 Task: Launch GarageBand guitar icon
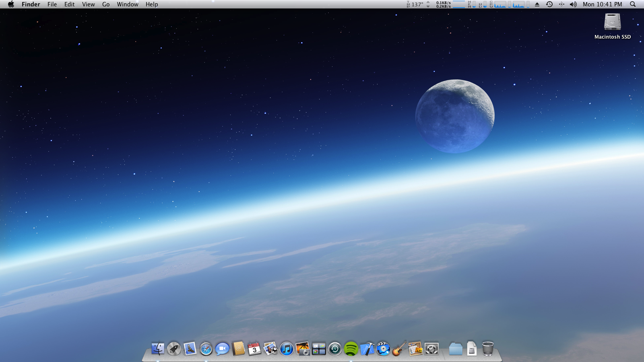[x=399, y=349]
